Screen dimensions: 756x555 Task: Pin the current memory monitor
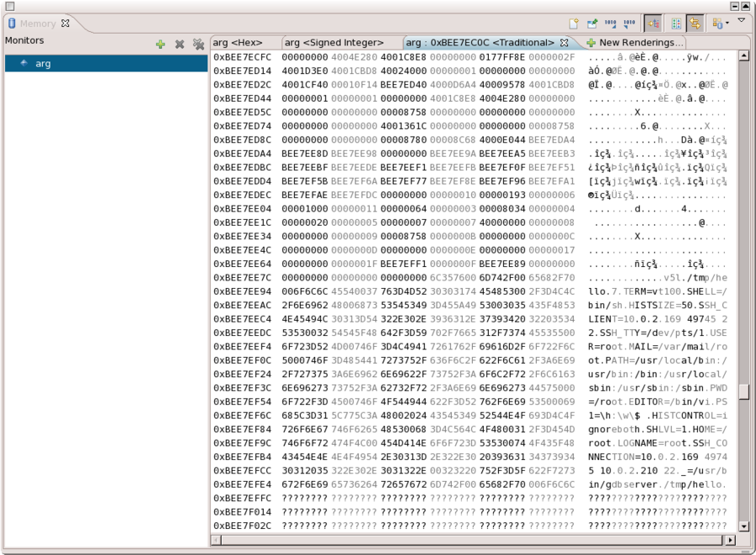(x=592, y=23)
